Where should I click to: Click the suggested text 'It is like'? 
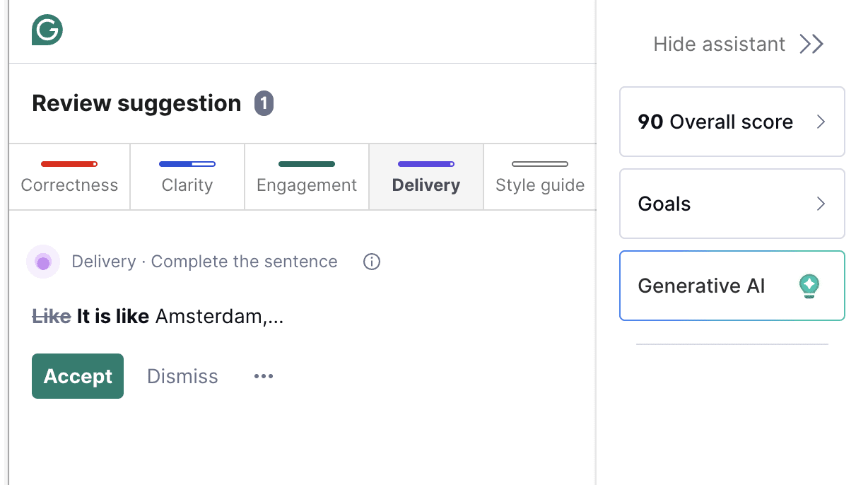tap(112, 316)
